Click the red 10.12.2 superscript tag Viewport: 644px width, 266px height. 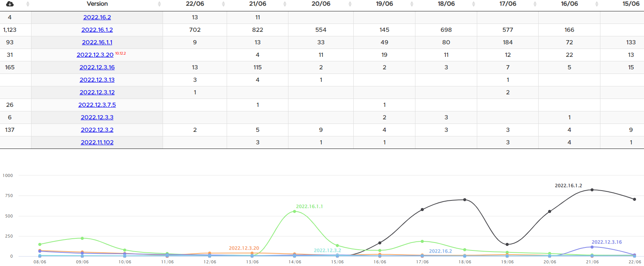click(x=121, y=53)
